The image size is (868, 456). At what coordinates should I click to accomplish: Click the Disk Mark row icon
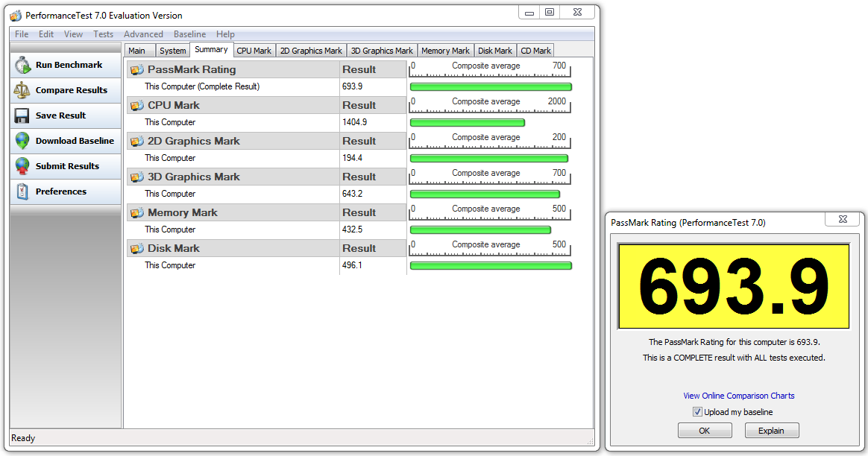pos(136,248)
